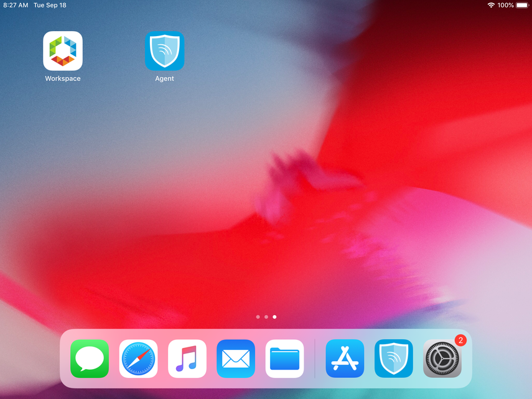The height and width of the screenshot is (399, 532).
Task: Tap the Agent shield icon in the dock
Action: tap(393, 359)
